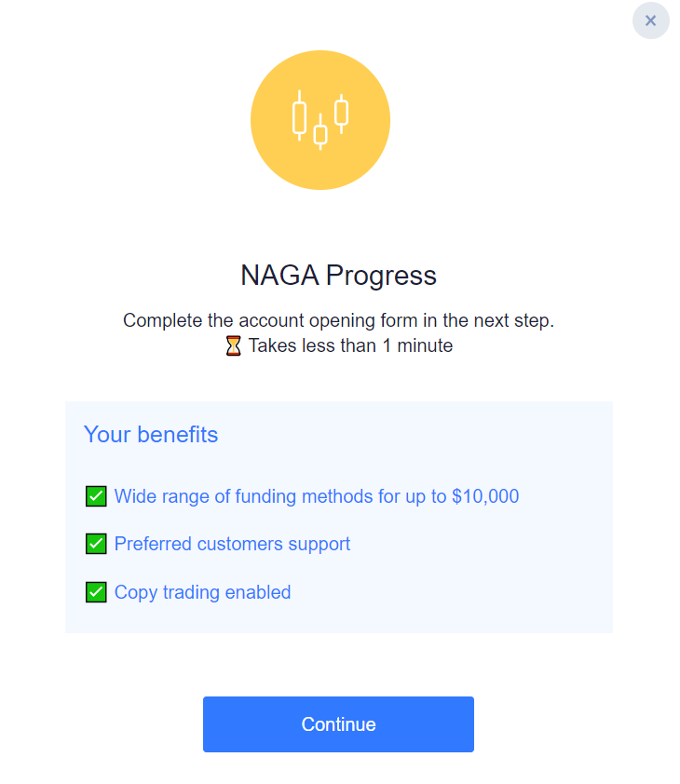Click the small middle candlestick in the icon

coord(320,133)
